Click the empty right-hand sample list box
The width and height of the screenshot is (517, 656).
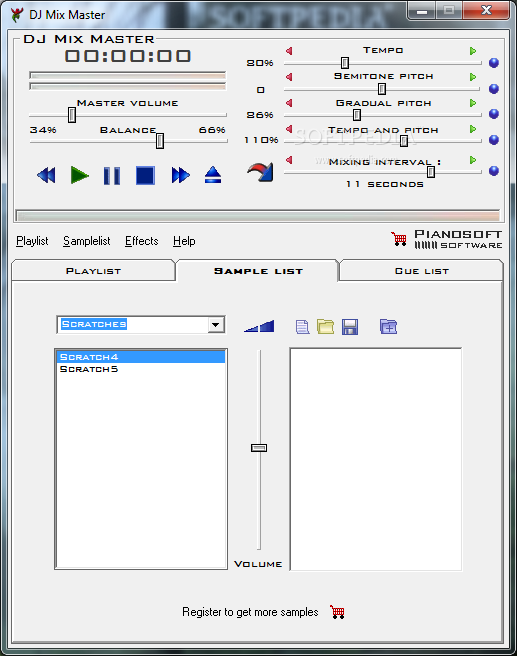point(376,459)
